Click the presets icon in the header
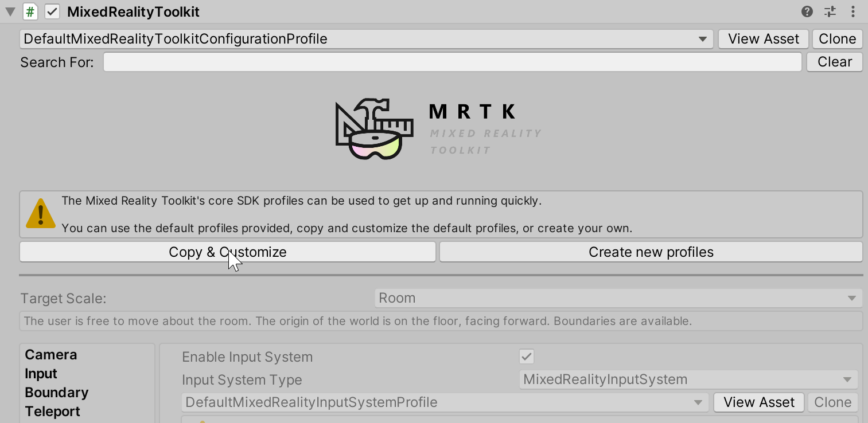Image resolution: width=868 pixels, height=423 pixels. coord(830,11)
